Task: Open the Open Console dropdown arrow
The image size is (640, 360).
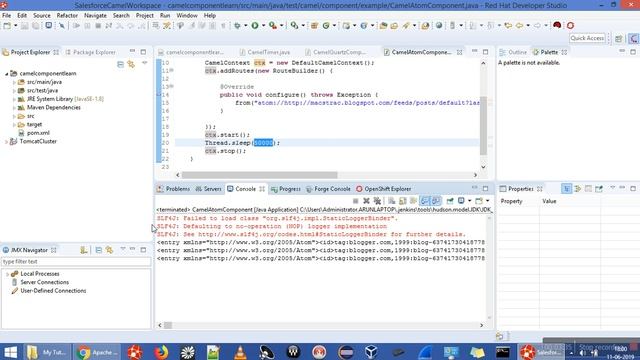Action: 487,201
